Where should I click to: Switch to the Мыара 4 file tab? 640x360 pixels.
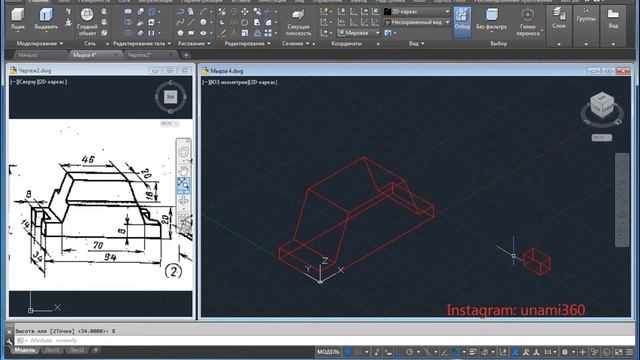tap(85, 55)
